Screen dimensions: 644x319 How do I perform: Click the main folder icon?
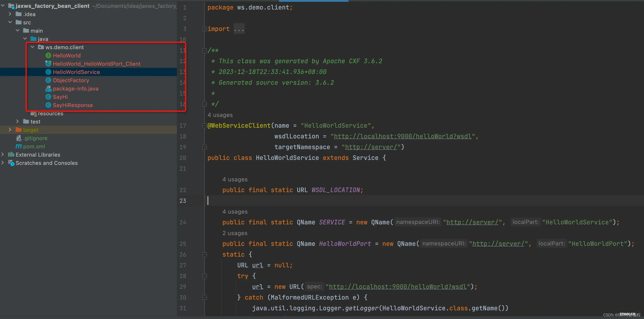point(26,31)
